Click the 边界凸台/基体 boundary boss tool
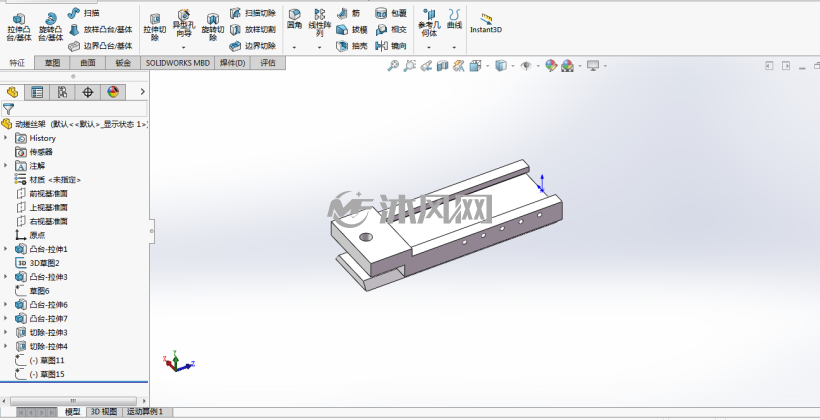 [100, 46]
